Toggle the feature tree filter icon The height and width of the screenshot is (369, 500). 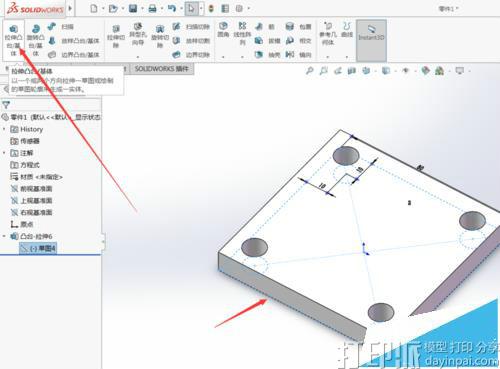[6, 105]
